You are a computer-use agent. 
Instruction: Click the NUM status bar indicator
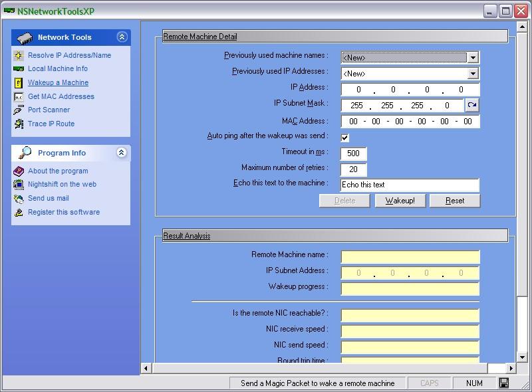pos(474,383)
